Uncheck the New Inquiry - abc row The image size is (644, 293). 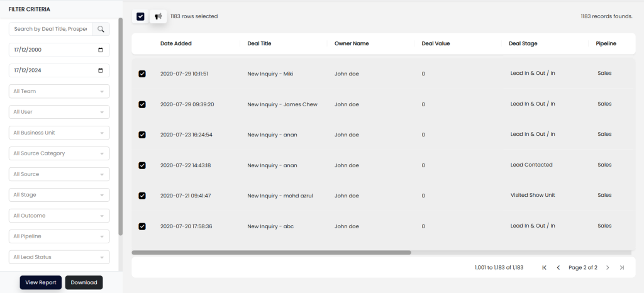click(142, 226)
